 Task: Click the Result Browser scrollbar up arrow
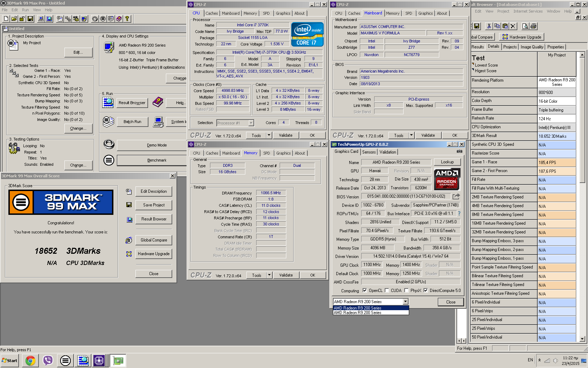point(582,55)
